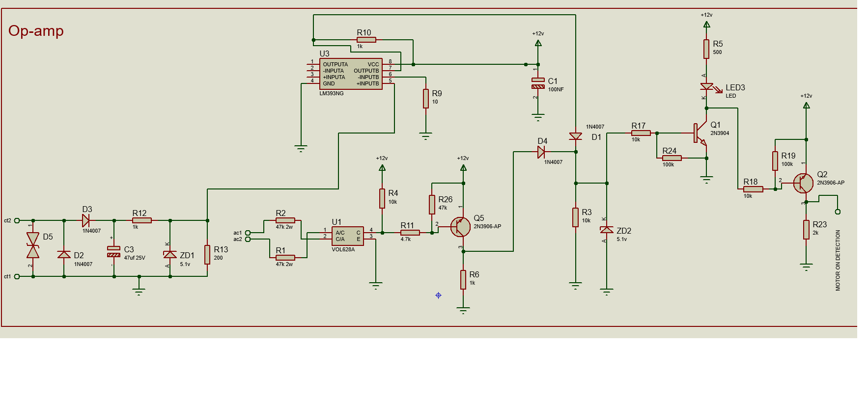The height and width of the screenshot is (401, 868).
Task: Select resistor R26 47k
Action: pos(432,205)
